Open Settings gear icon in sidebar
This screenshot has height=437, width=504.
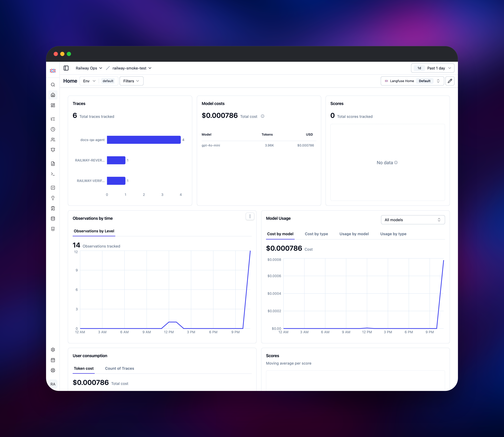click(53, 350)
